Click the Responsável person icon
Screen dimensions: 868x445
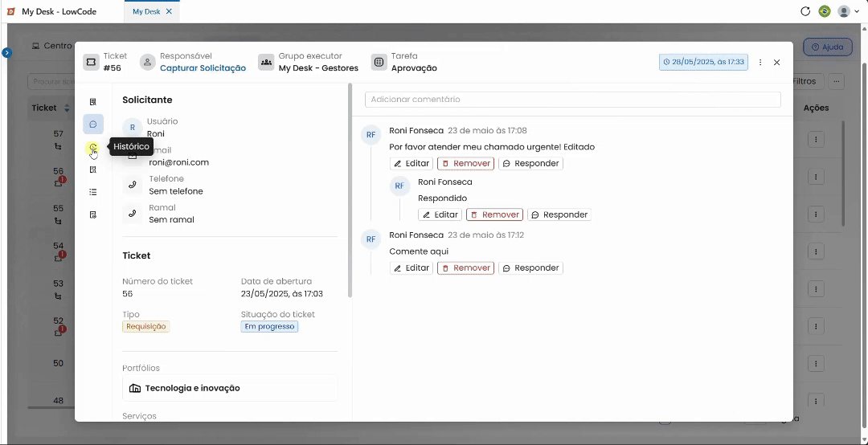[x=148, y=62]
